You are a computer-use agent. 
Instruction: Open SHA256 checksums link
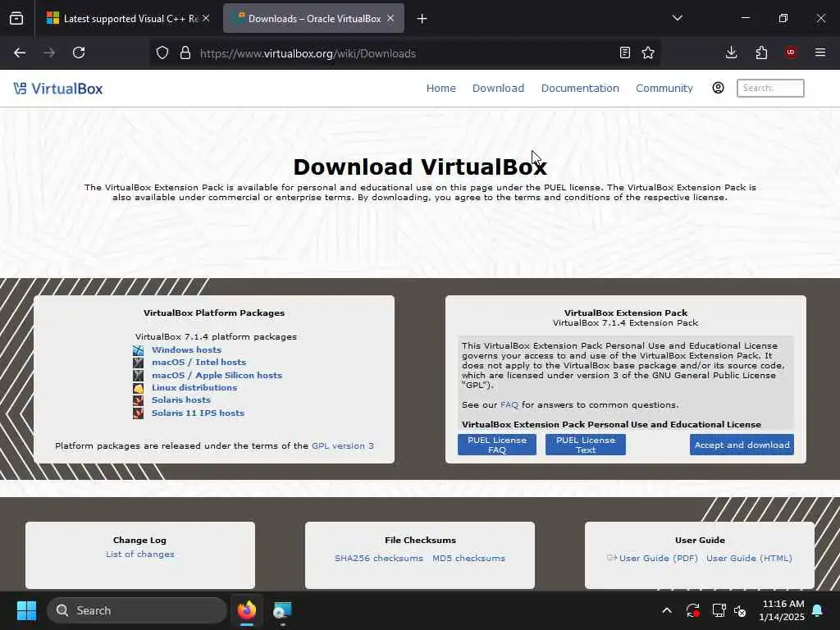[x=379, y=558]
